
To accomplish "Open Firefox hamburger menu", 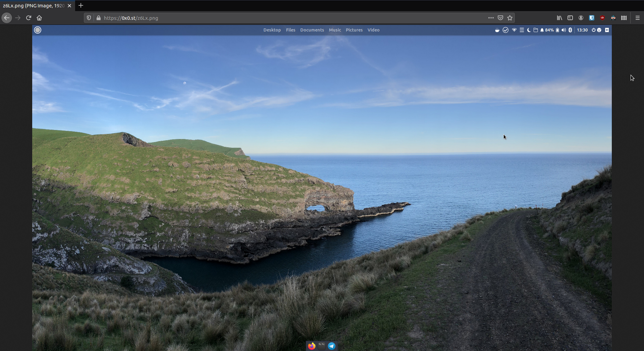I will [638, 18].
